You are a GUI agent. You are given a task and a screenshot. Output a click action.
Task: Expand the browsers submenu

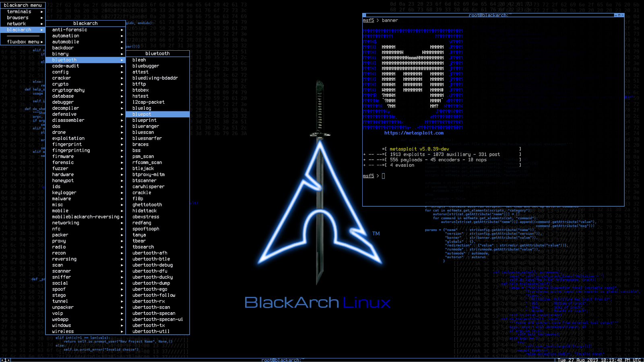pyautogui.click(x=18, y=17)
